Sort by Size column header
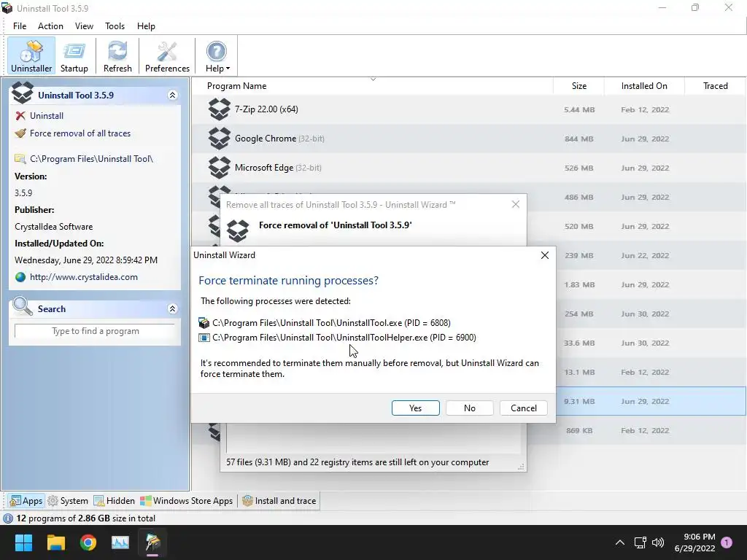Viewport: 747px width, 560px height. (578, 86)
